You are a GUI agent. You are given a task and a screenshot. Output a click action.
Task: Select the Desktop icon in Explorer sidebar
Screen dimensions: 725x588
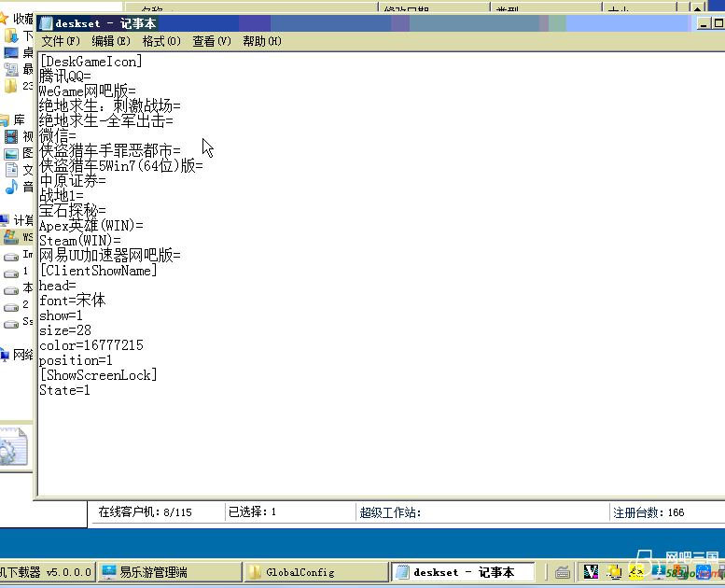[11, 52]
